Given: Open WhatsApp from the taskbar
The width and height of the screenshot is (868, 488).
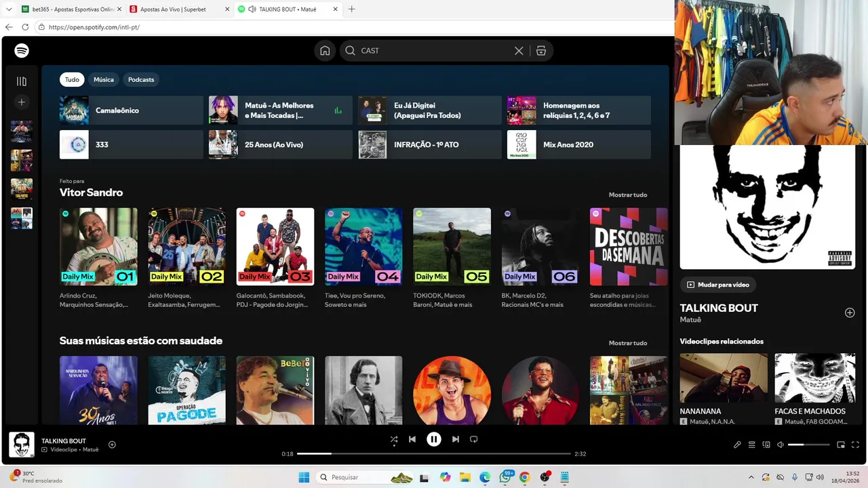Looking at the screenshot, I should (x=506, y=477).
